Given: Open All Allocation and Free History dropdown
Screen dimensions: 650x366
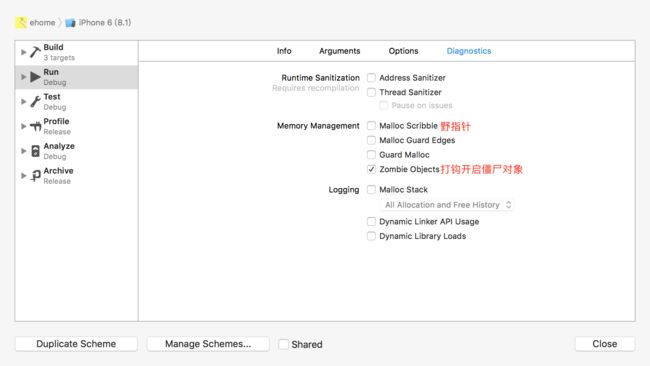Looking at the screenshot, I should point(446,205).
